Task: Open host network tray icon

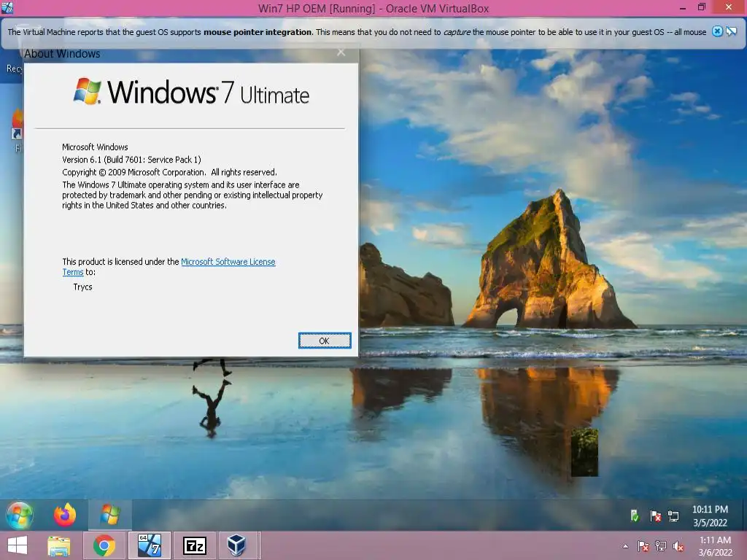Action: 661,546
